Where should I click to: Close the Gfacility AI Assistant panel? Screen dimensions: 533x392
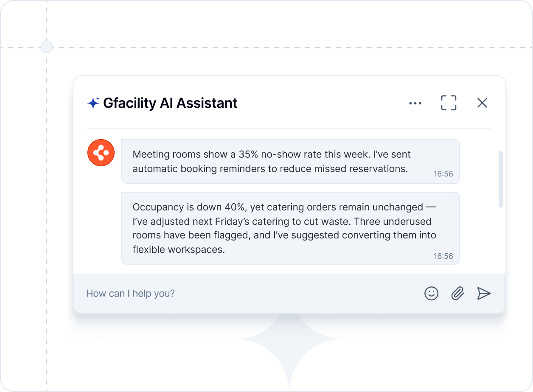[482, 103]
